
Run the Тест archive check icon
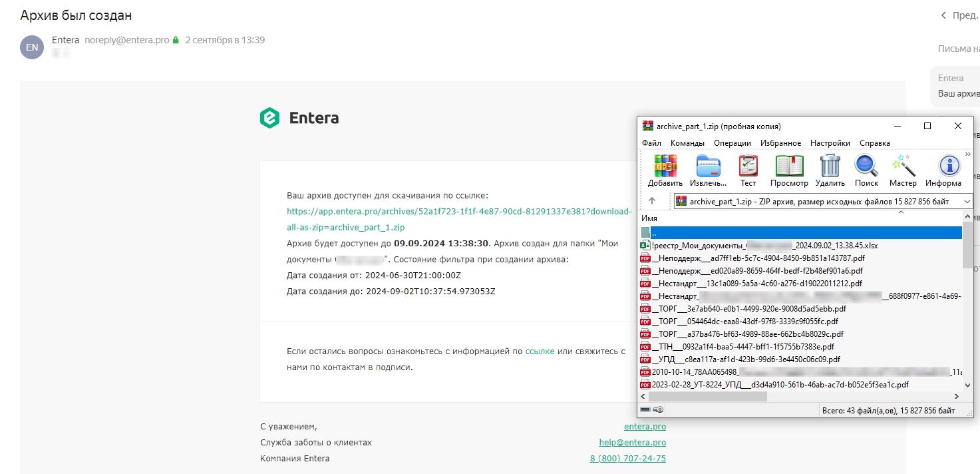point(748,170)
